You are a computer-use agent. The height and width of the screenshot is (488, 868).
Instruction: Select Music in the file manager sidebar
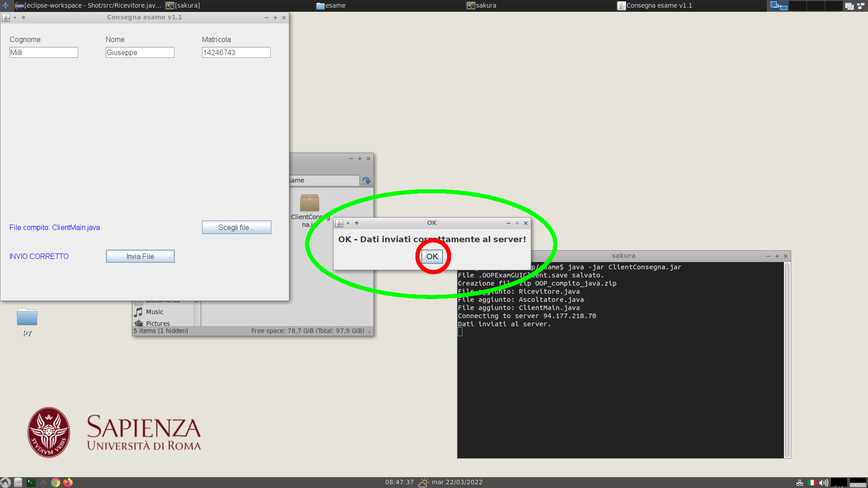coord(155,312)
